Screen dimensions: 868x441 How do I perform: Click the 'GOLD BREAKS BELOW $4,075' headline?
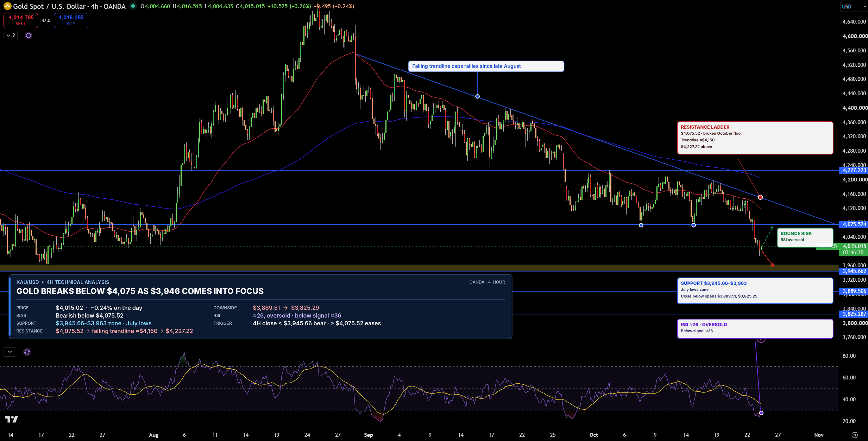tap(140, 291)
